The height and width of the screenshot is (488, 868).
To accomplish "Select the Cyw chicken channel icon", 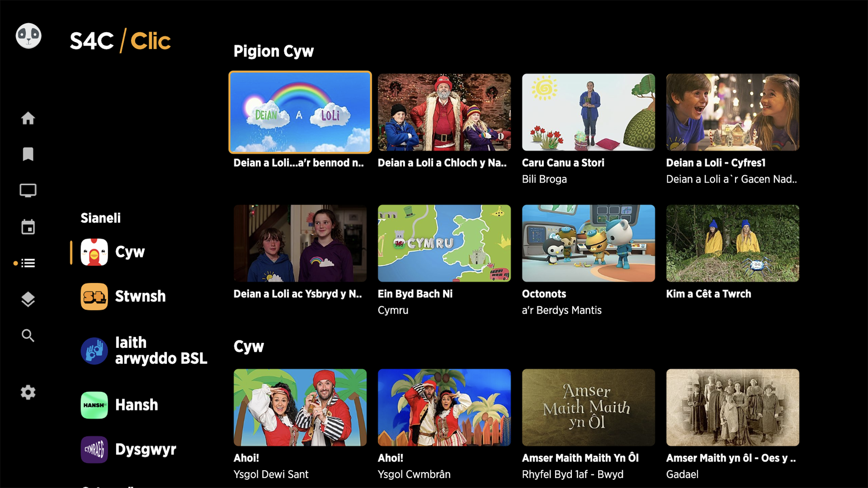I will coord(94,252).
